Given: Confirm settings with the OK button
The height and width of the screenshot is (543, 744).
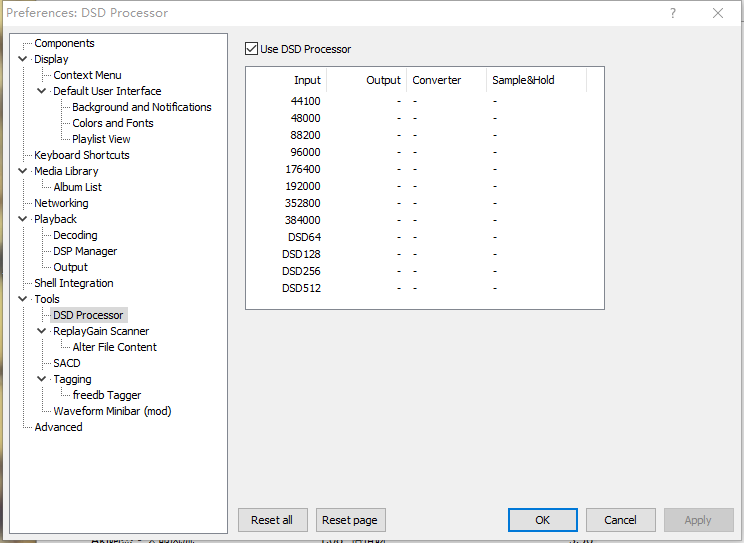Looking at the screenshot, I should (542, 520).
